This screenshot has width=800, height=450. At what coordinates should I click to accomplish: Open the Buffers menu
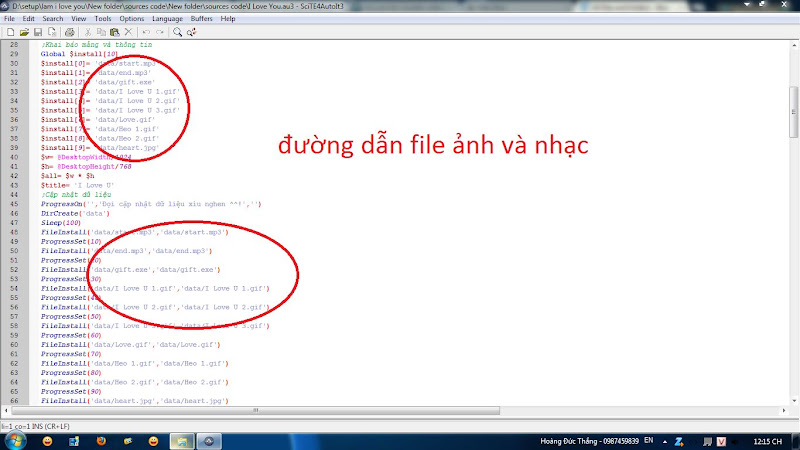(203, 18)
